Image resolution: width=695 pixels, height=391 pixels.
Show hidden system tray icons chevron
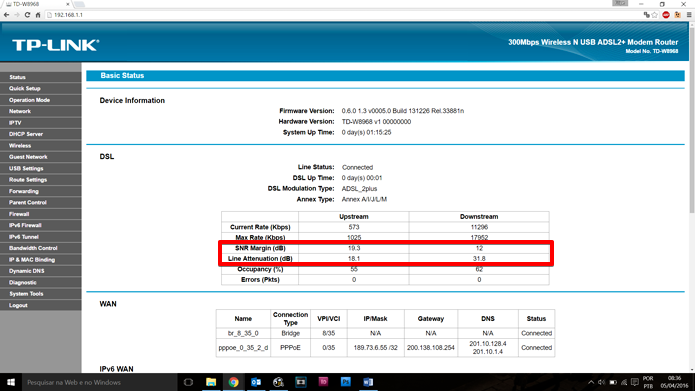(591, 382)
